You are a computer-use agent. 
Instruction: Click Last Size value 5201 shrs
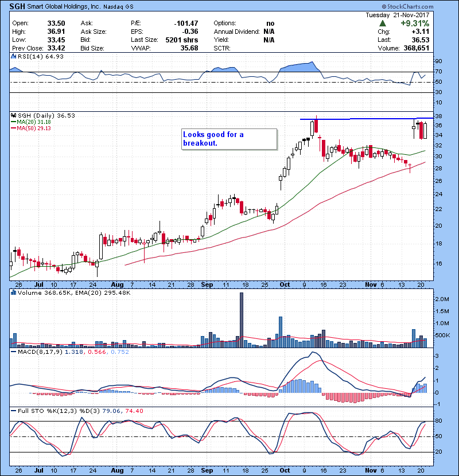click(182, 40)
